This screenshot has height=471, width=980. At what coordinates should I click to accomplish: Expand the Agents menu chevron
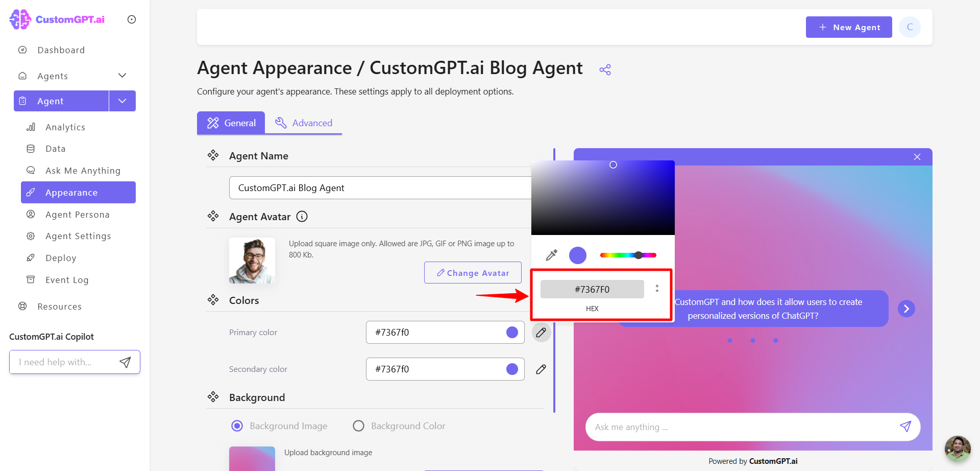pyautogui.click(x=122, y=76)
